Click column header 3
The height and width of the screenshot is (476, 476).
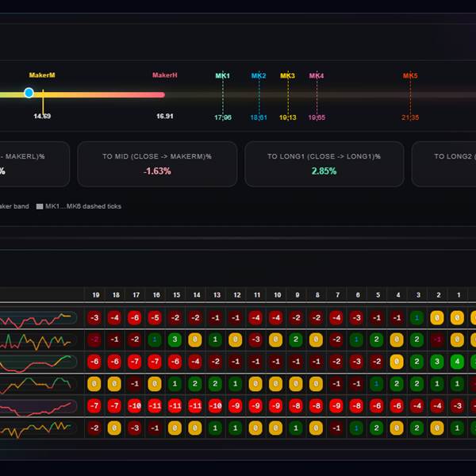pos(418,295)
